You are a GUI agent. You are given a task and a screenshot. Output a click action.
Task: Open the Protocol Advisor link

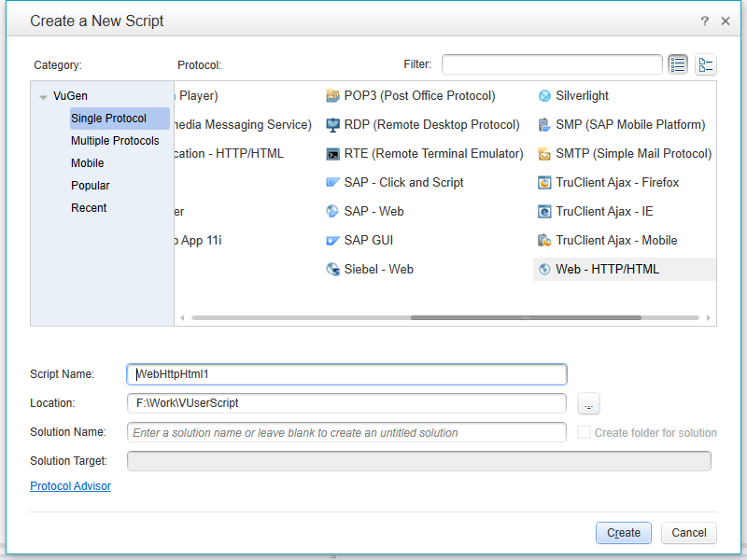(71, 486)
